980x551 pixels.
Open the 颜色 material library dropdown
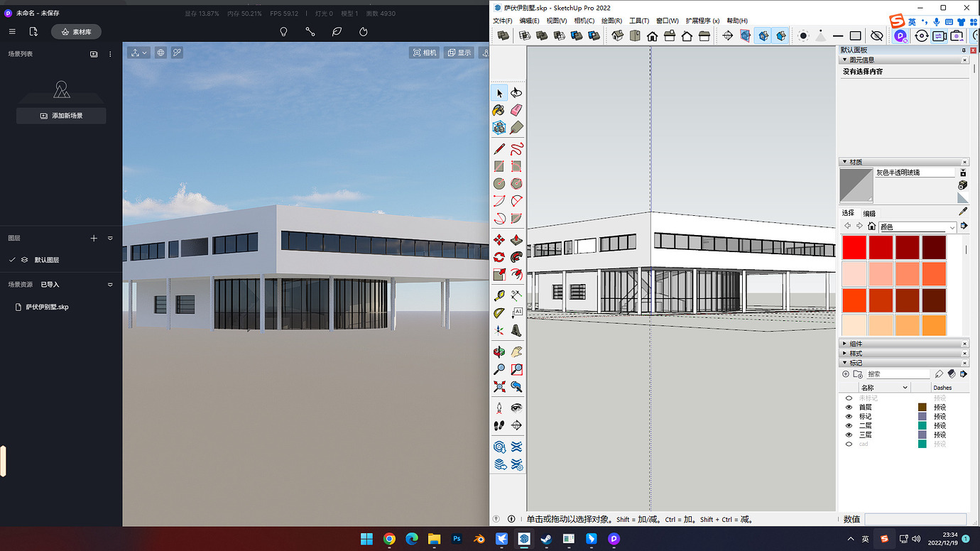coord(918,227)
